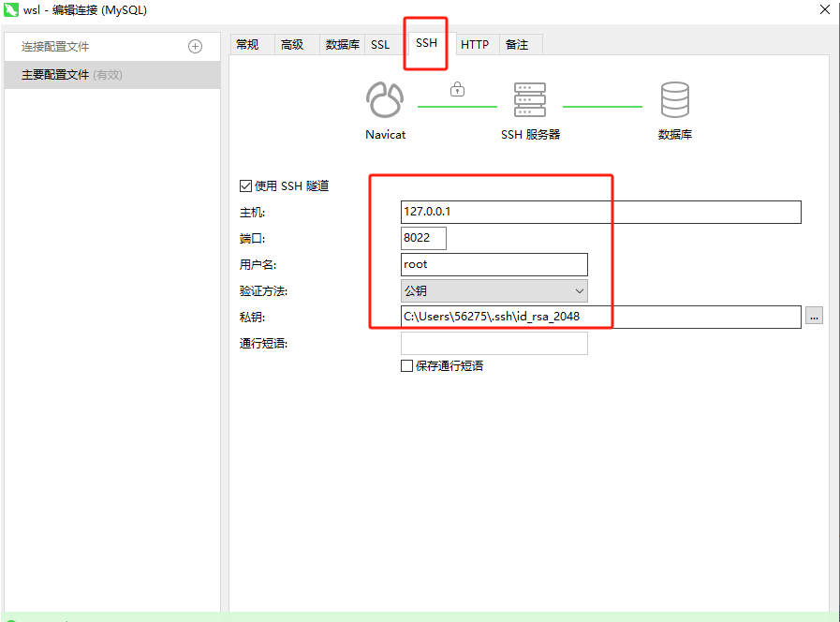This screenshot has height=622, width=840.
Task: Click the 验证方法: label
Action: [263, 291]
